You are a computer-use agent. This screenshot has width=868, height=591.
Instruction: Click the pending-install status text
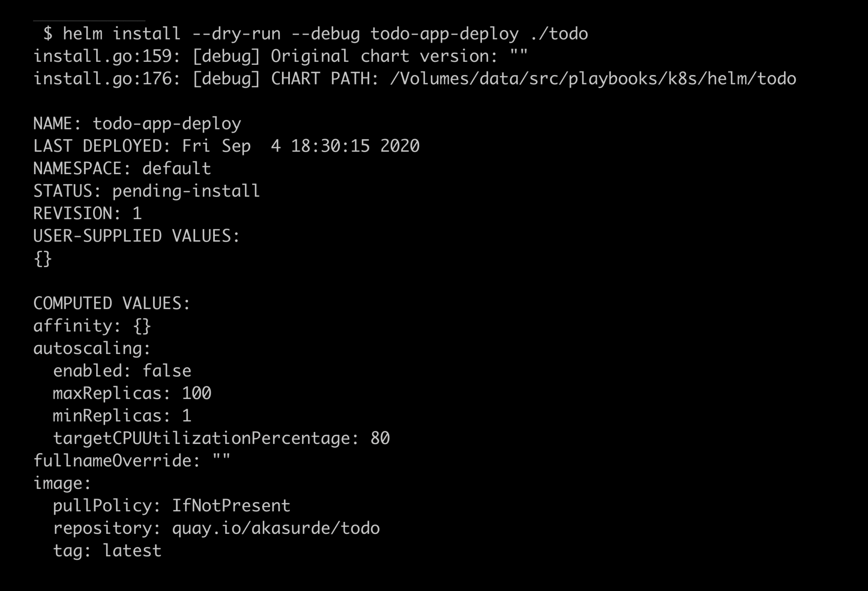[x=186, y=191]
